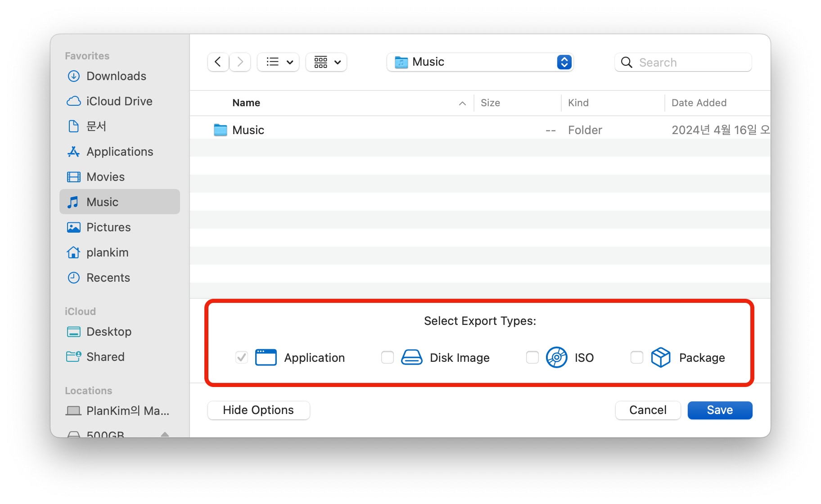821x504 pixels.
Task: Go forward with the right chevron button
Action: 240,62
